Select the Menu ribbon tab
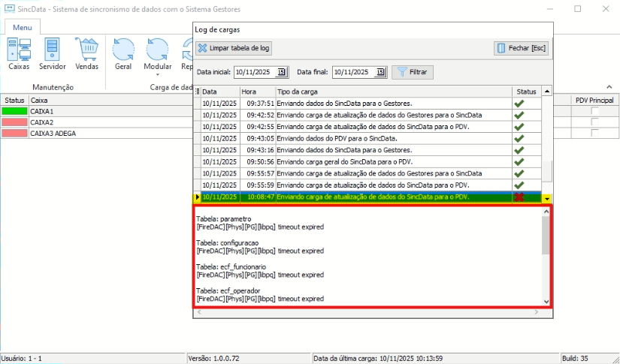Image resolution: width=620 pixels, height=364 pixels. pyautogui.click(x=22, y=27)
